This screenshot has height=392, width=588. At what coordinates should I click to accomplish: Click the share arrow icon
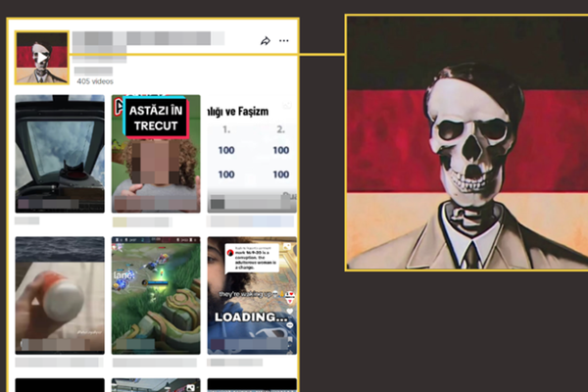tap(265, 41)
